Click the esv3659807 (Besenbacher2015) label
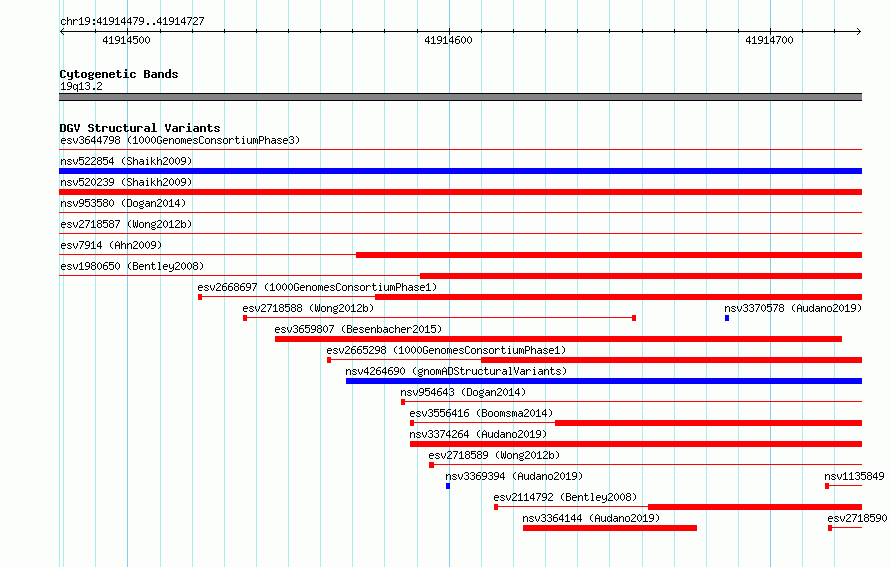The image size is (890, 567). [x=358, y=329]
